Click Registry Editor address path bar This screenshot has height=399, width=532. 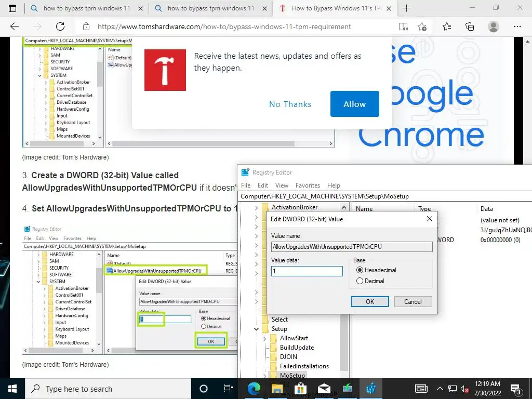tap(385, 196)
